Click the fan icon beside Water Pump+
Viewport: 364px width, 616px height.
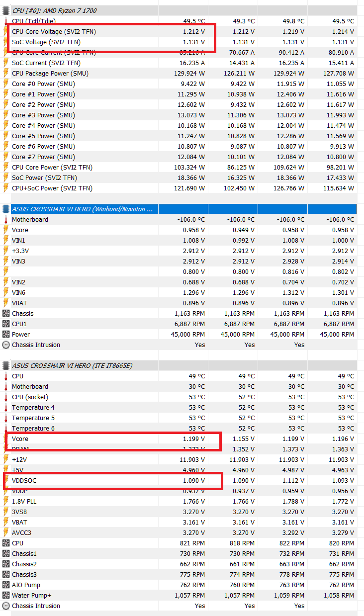[6, 595]
